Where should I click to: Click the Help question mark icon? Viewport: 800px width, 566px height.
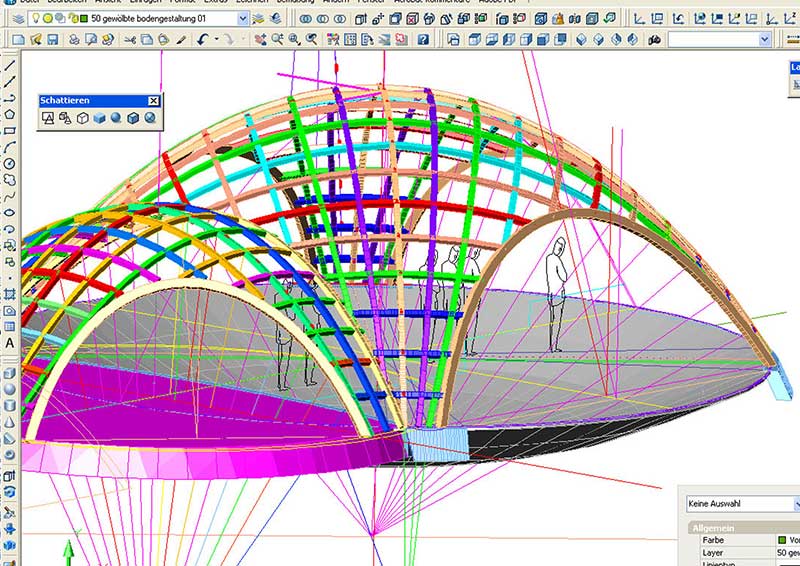point(423,39)
